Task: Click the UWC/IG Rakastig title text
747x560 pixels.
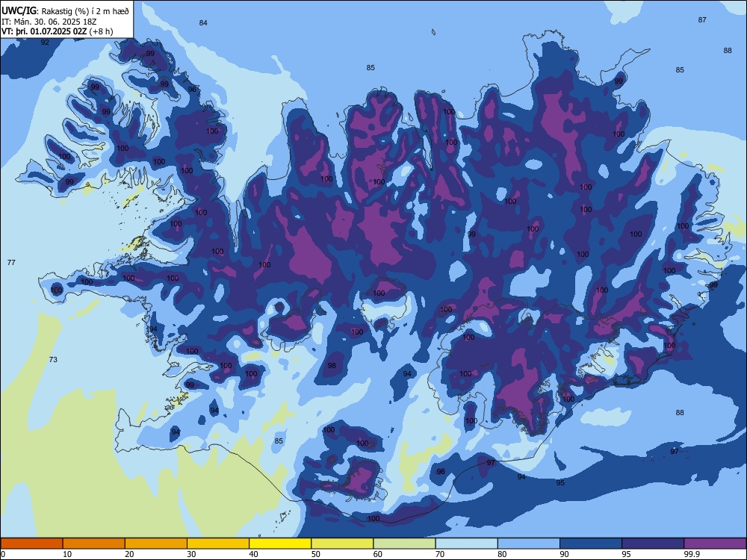Action: 65,10
